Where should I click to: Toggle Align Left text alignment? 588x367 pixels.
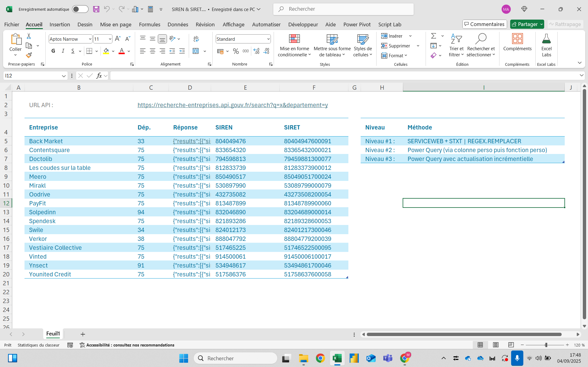(143, 51)
